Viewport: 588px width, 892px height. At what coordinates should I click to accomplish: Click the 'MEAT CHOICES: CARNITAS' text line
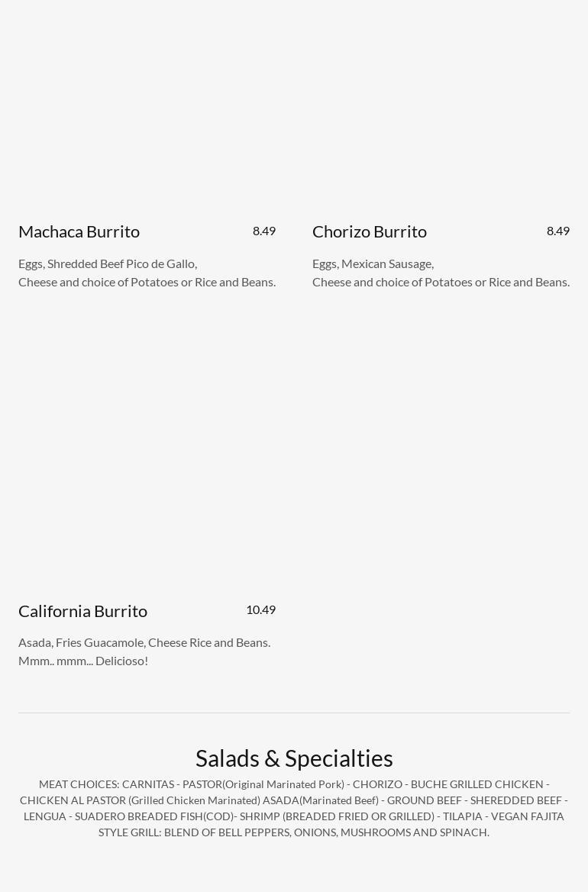coord(294,784)
